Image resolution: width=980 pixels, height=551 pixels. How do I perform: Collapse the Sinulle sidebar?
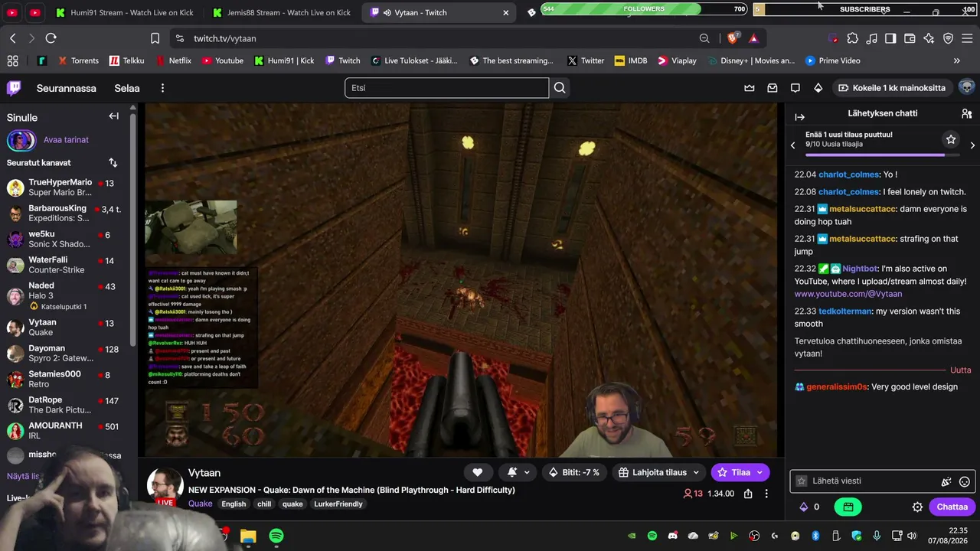113,116
